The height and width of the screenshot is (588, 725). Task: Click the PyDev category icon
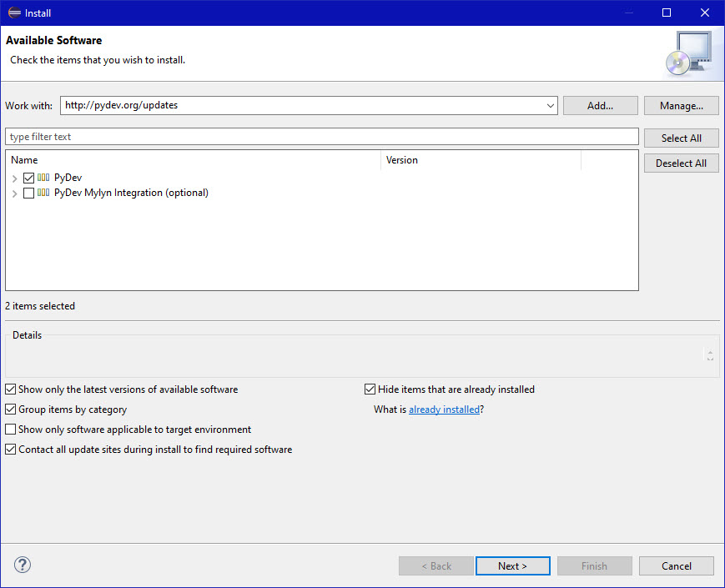tap(43, 178)
